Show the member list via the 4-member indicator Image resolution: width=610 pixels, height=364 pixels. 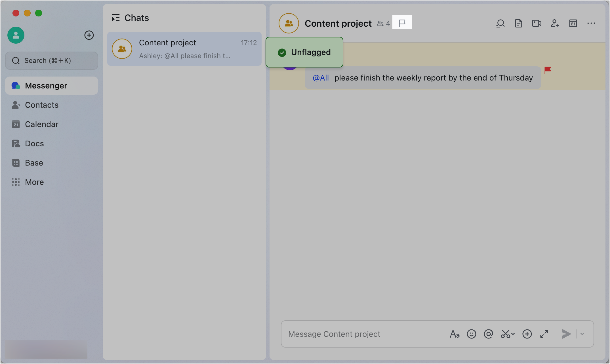pos(383,24)
